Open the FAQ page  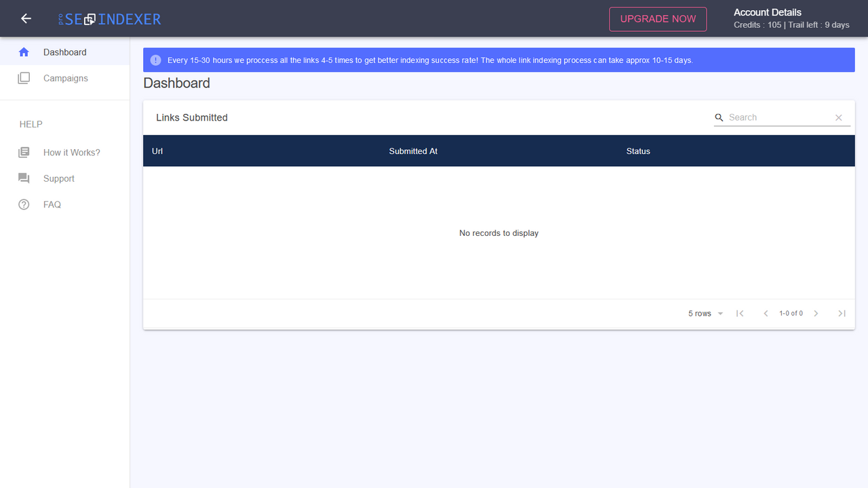pyautogui.click(x=64, y=204)
